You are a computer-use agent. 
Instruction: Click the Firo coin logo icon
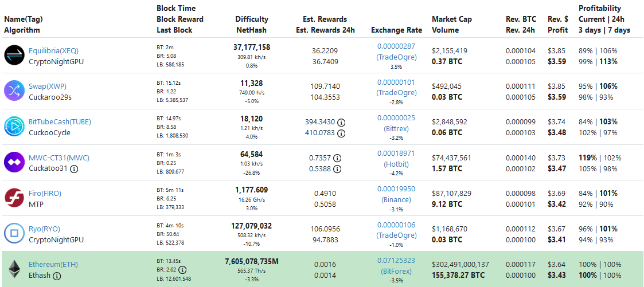coord(15,198)
